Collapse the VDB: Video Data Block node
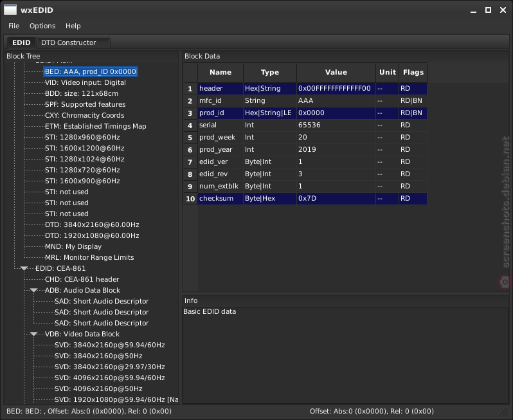The width and height of the screenshot is (513, 420). (x=33, y=334)
